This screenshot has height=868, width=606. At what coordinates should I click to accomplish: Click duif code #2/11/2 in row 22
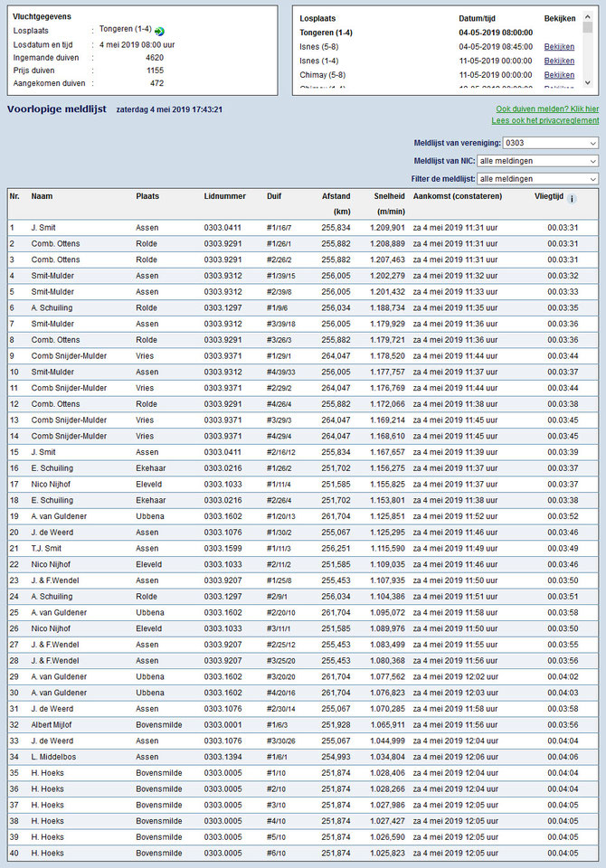[279, 564]
